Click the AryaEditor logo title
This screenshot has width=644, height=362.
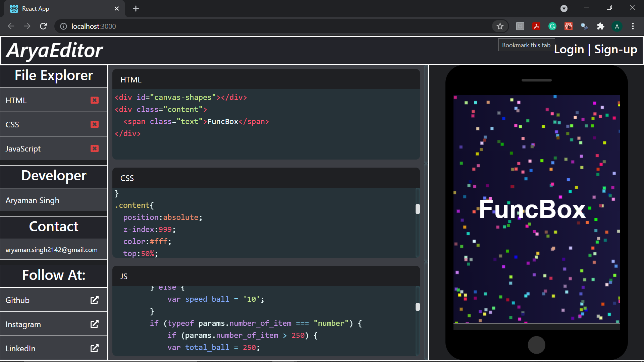(x=55, y=50)
